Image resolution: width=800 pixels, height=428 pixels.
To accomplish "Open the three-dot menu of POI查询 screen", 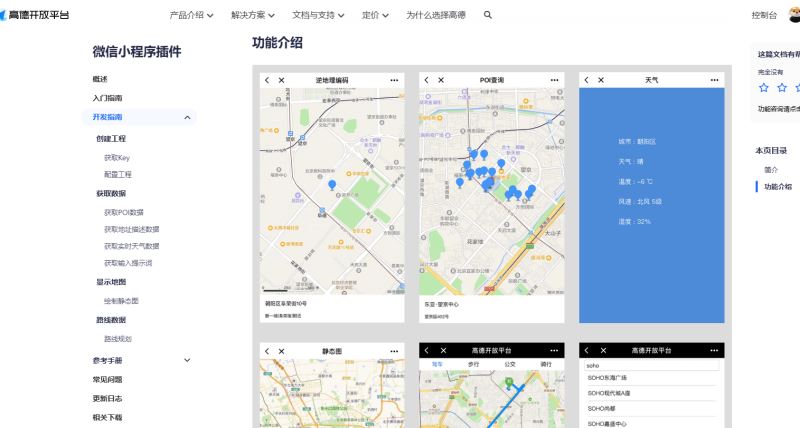I will [555, 80].
